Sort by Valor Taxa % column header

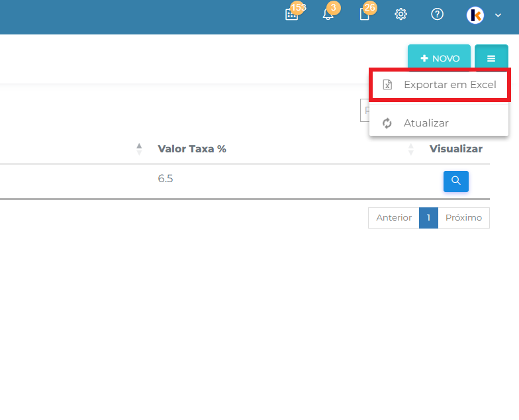192,149
